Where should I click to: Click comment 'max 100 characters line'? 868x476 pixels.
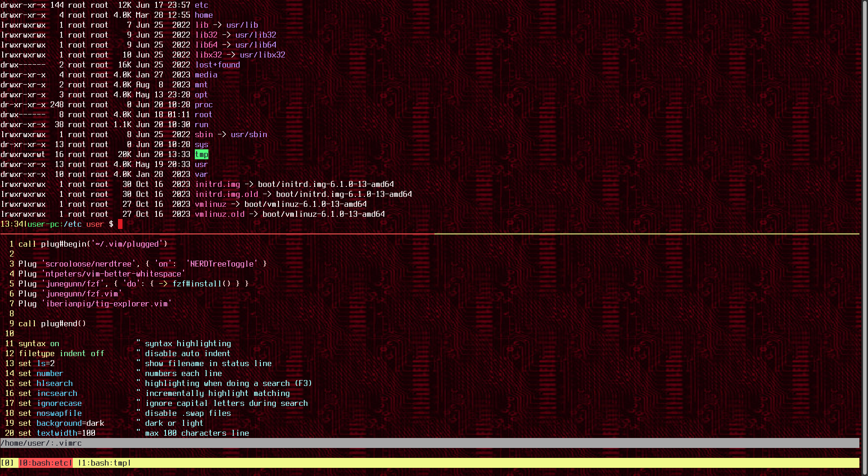point(197,433)
